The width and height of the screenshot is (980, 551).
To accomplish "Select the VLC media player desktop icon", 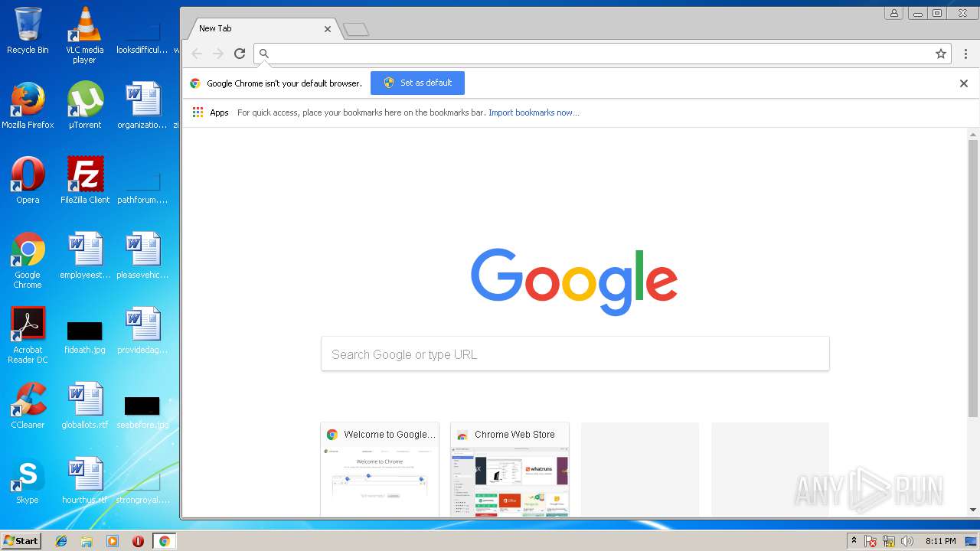I will click(85, 35).
